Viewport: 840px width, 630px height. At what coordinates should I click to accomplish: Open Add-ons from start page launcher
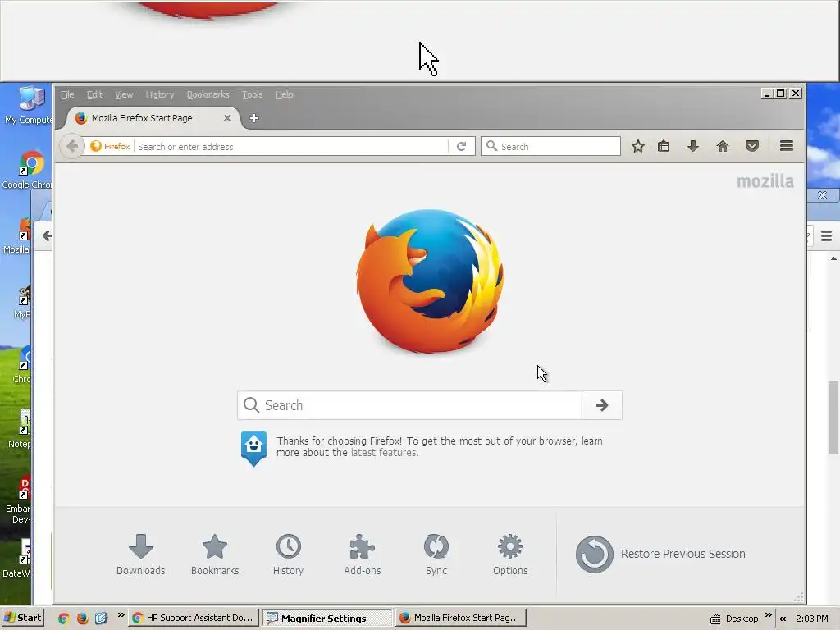pyautogui.click(x=362, y=555)
